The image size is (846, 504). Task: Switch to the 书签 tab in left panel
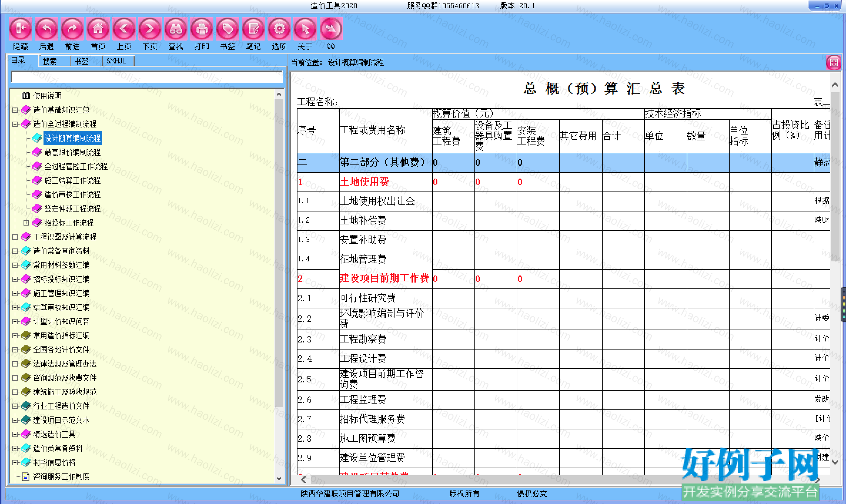[82, 61]
